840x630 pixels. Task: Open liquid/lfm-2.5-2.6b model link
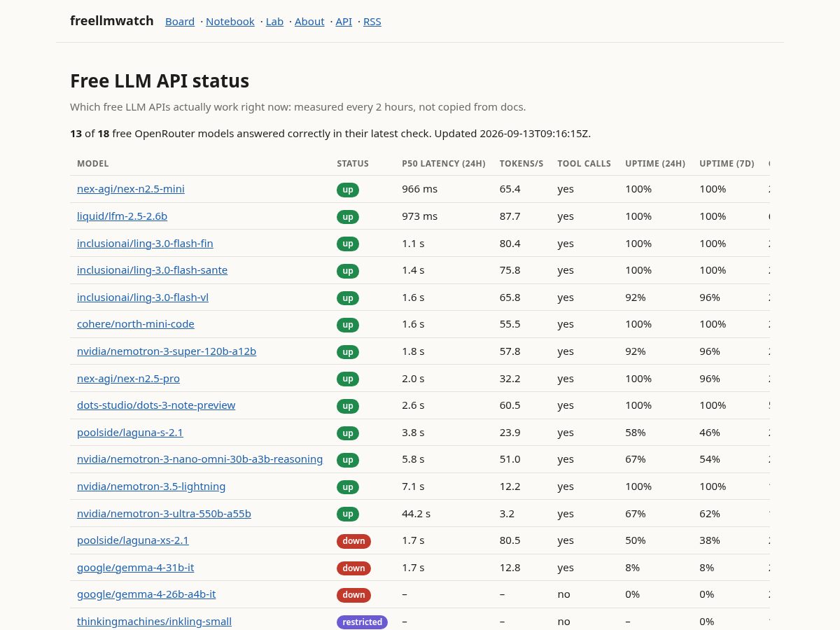pyautogui.click(x=122, y=216)
